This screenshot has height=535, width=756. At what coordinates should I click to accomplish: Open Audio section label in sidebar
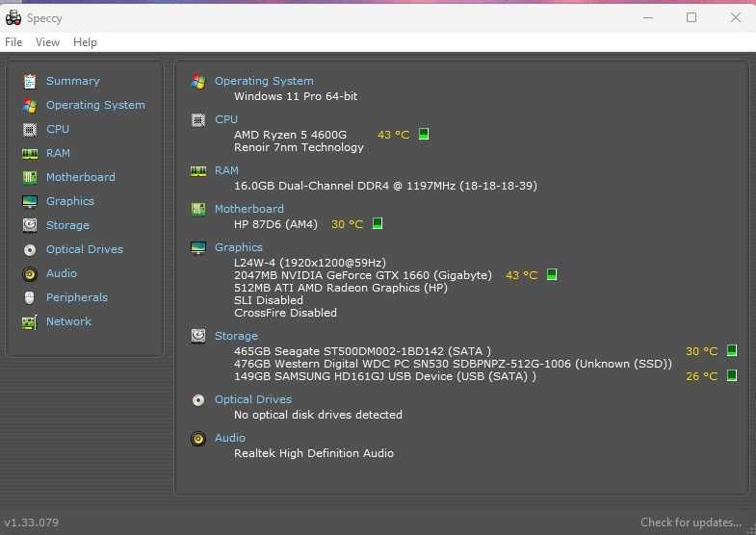coord(62,273)
